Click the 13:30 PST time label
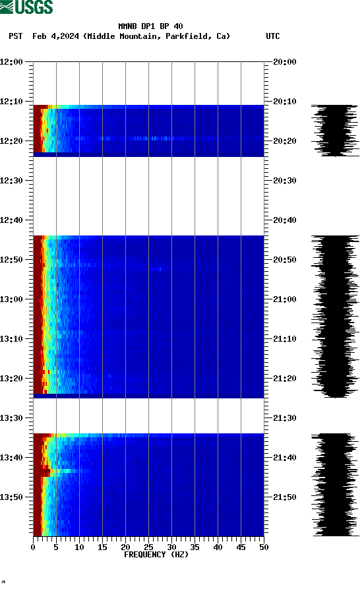364x589 pixels. tap(11, 418)
